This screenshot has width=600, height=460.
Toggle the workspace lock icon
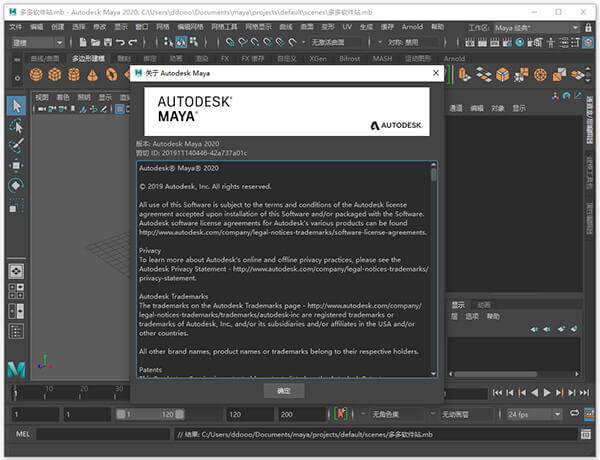coord(588,28)
